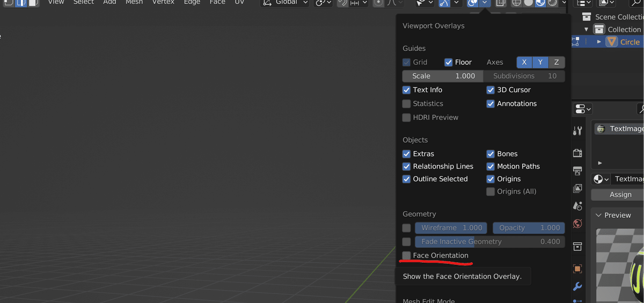Open the World properties tab
The width and height of the screenshot is (644, 303).
pyautogui.click(x=577, y=224)
